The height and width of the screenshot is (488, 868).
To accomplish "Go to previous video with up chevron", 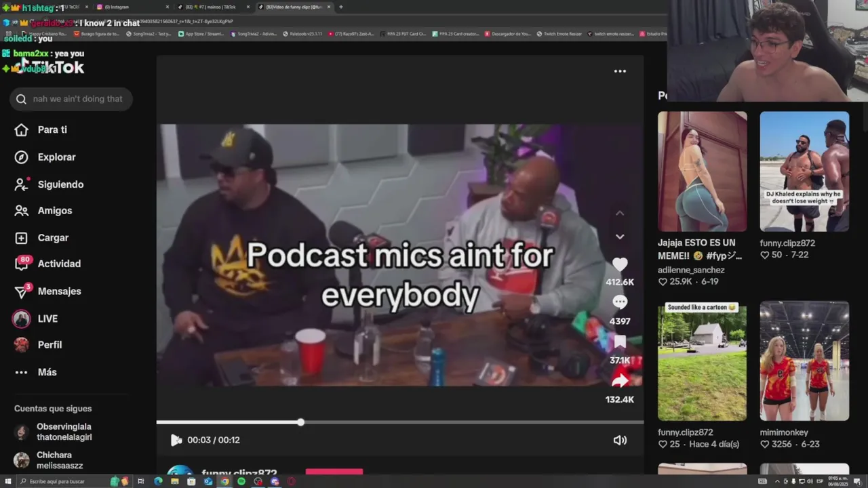I will 620,213.
